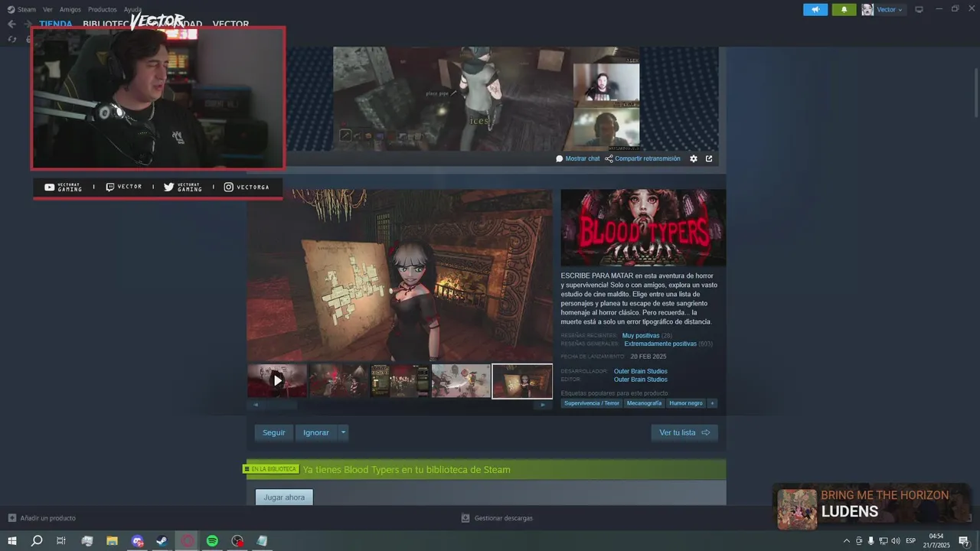Screen dimensions: 980x551
Task: Open the Steam announcements megaphone button
Action: [x=815, y=9]
